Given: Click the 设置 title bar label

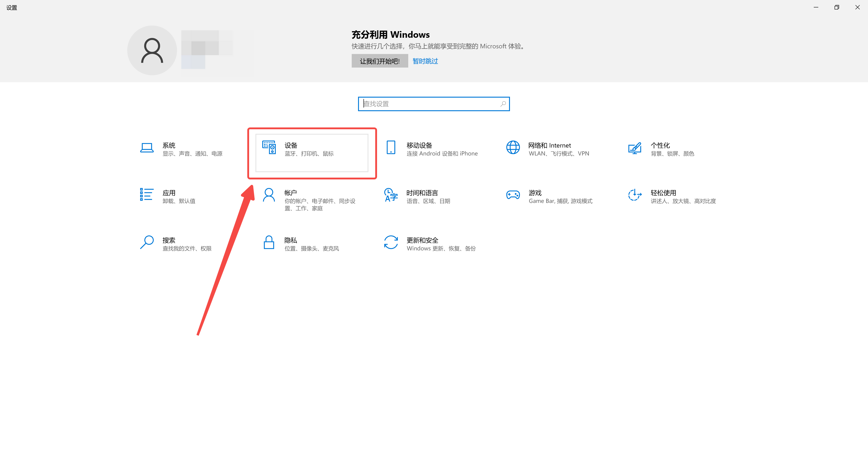Looking at the screenshot, I should point(11,7).
